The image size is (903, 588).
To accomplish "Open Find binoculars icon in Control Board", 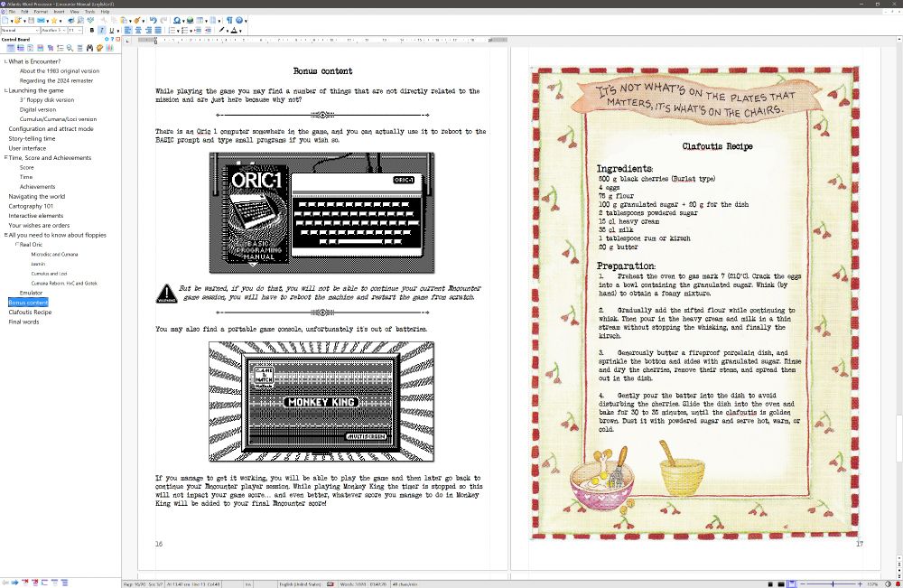I will pos(89,49).
